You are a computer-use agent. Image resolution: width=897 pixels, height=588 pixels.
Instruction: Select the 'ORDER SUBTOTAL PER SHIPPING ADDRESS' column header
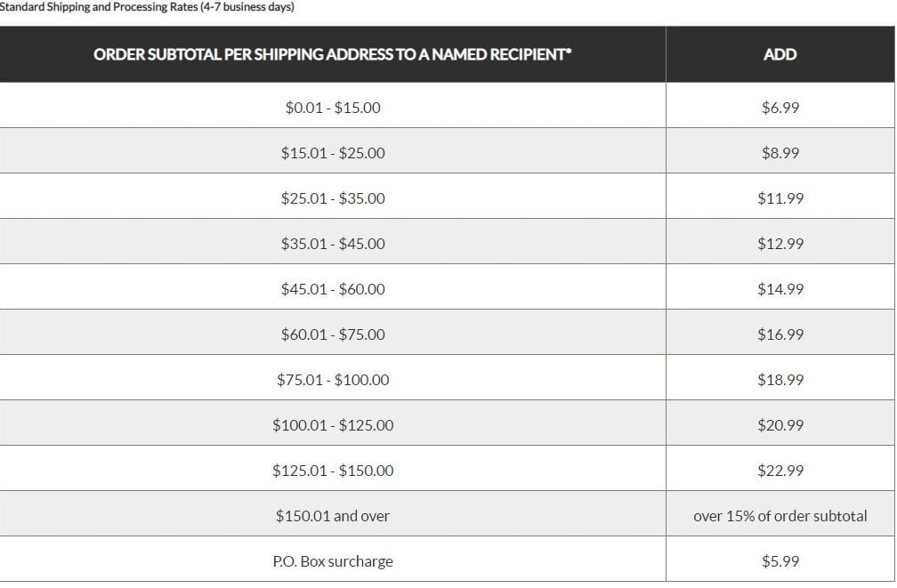pos(332,54)
